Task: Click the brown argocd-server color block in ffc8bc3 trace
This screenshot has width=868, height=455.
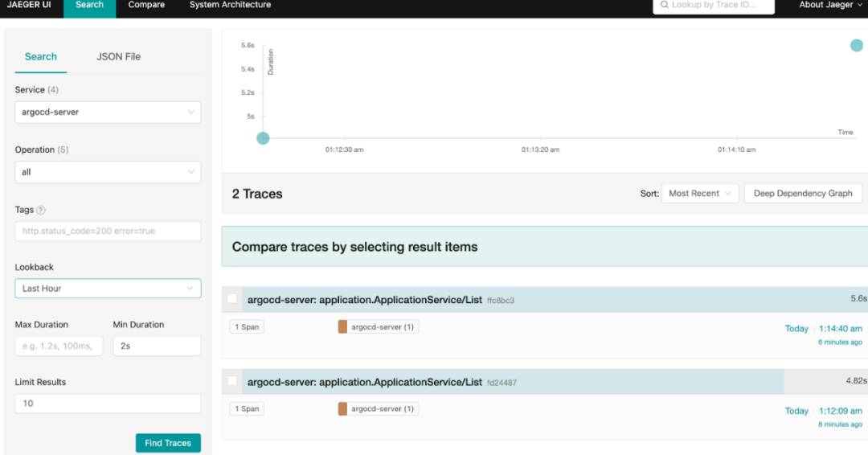Action: (342, 326)
